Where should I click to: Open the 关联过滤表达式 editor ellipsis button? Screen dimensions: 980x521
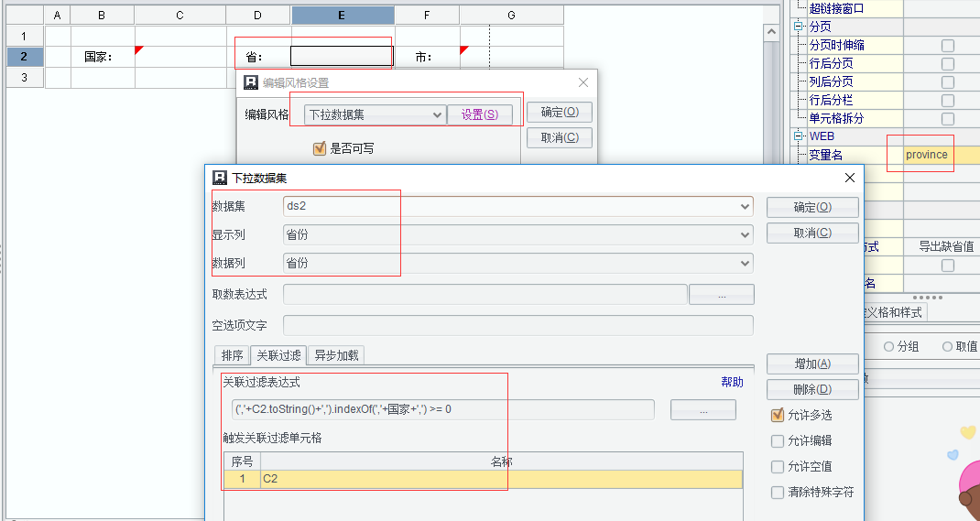pos(703,410)
